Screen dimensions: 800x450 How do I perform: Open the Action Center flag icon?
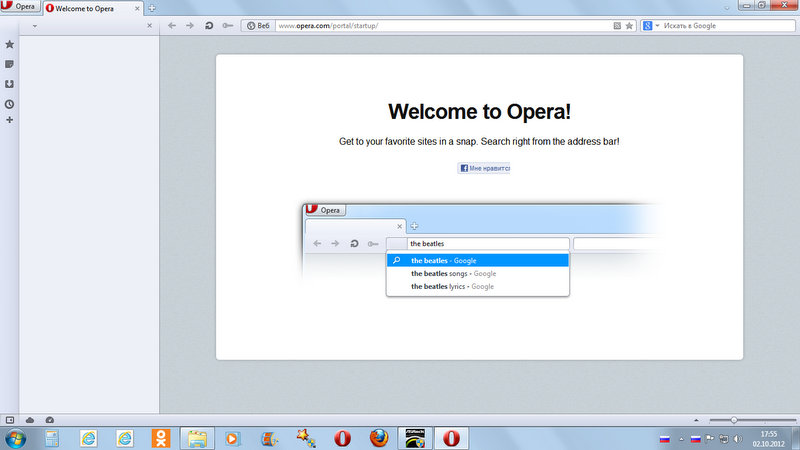(x=710, y=439)
